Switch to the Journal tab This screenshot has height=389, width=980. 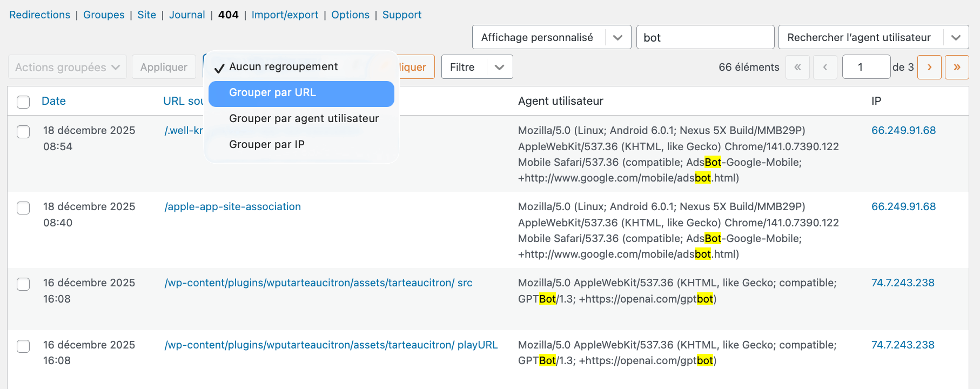(187, 15)
